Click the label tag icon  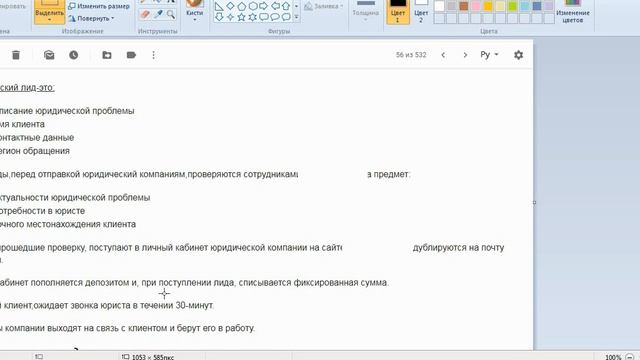131,55
